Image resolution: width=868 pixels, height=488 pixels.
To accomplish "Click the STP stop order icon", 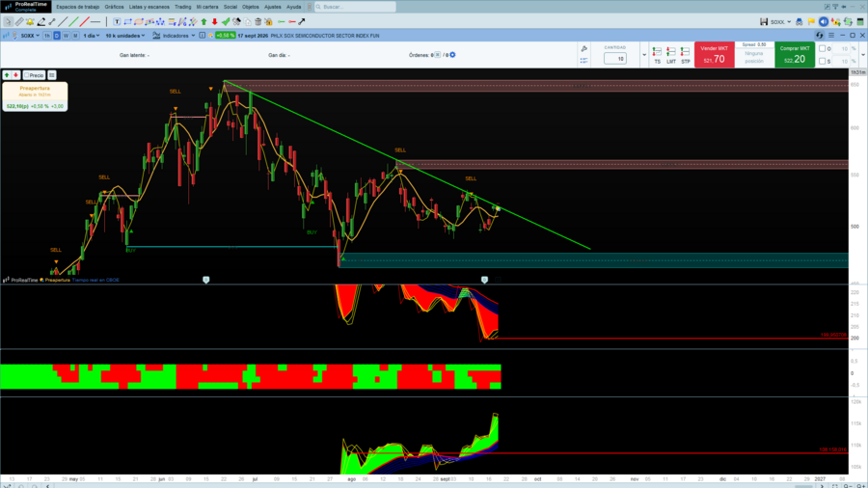I will pos(686,55).
